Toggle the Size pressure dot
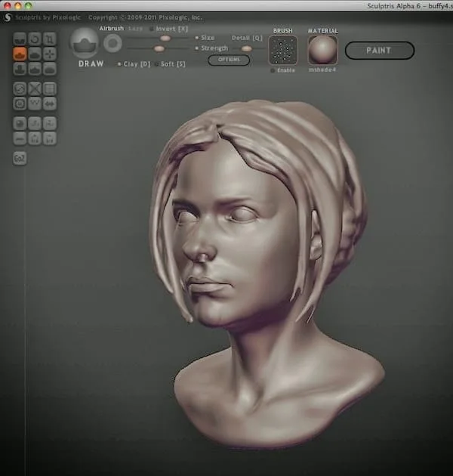This screenshot has height=476, width=453. tap(196, 38)
